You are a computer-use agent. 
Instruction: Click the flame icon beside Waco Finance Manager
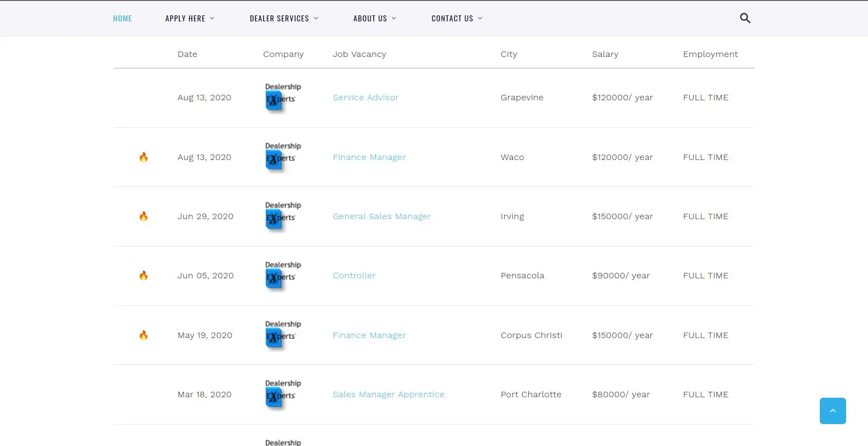coord(144,157)
